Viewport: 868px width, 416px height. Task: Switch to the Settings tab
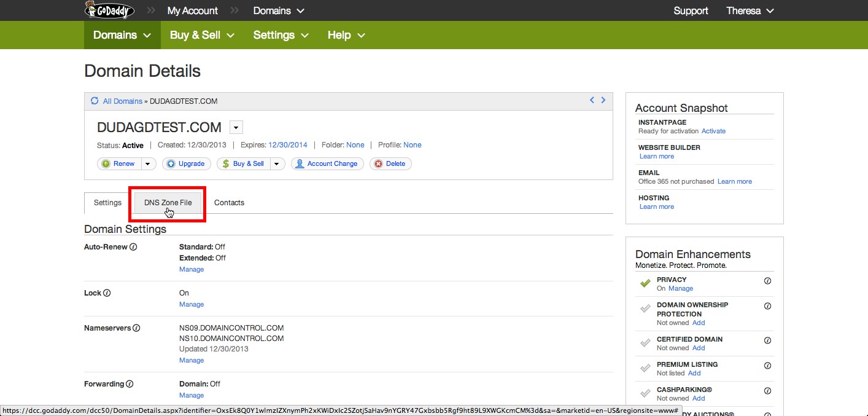click(x=107, y=203)
